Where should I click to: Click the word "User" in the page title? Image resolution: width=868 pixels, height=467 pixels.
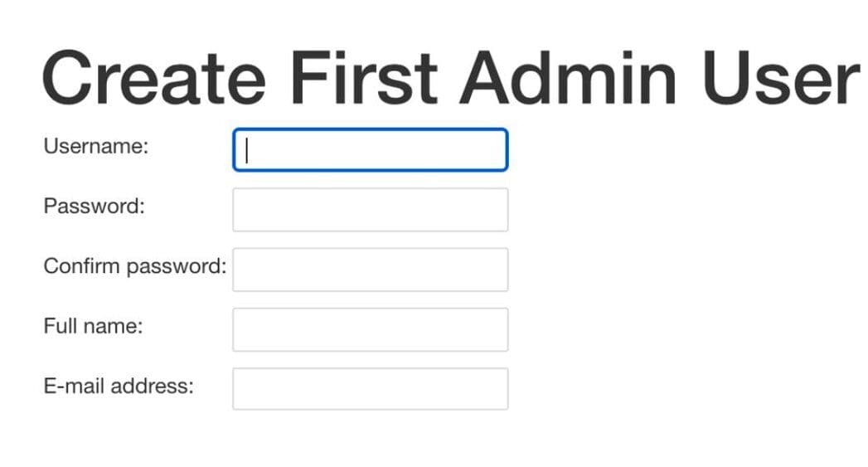(x=780, y=77)
